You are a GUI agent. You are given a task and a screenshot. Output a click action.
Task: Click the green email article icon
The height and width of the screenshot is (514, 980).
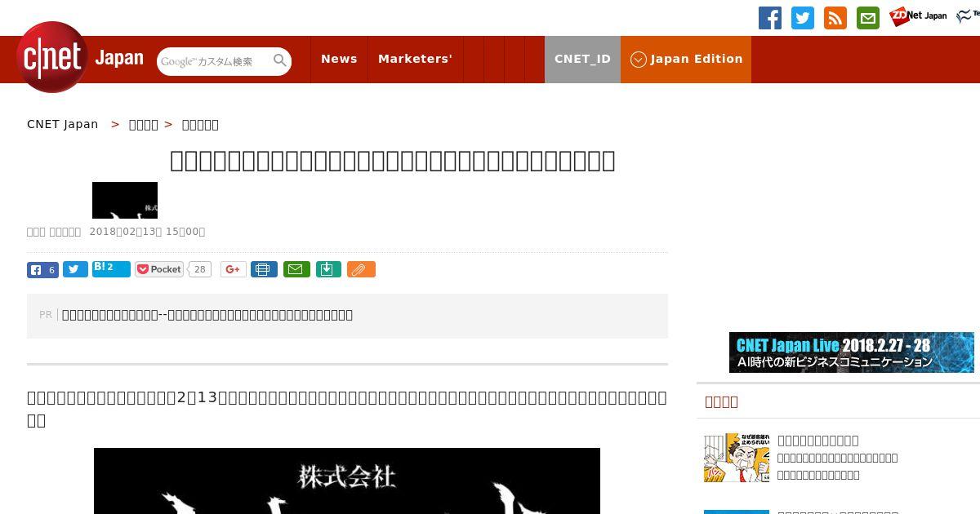coord(296,269)
